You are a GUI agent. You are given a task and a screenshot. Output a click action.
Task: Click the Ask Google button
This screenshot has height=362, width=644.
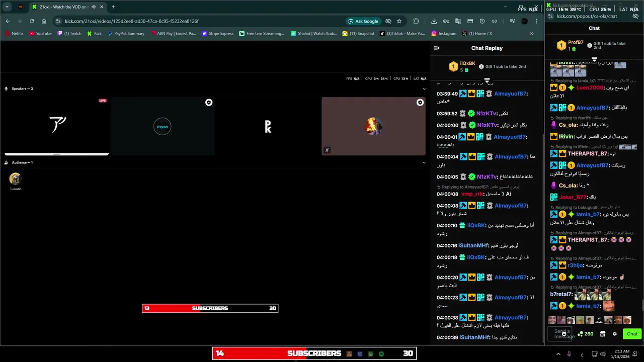(363, 21)
